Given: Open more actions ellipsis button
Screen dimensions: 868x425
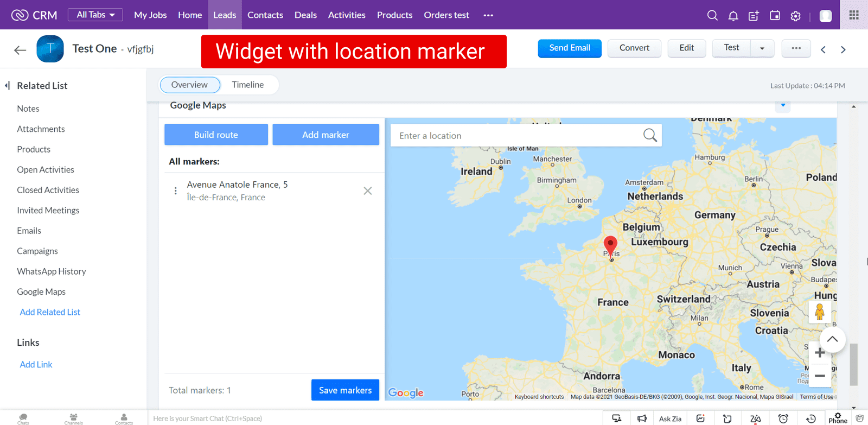Looking at the screenshot, I should [796, 48].
